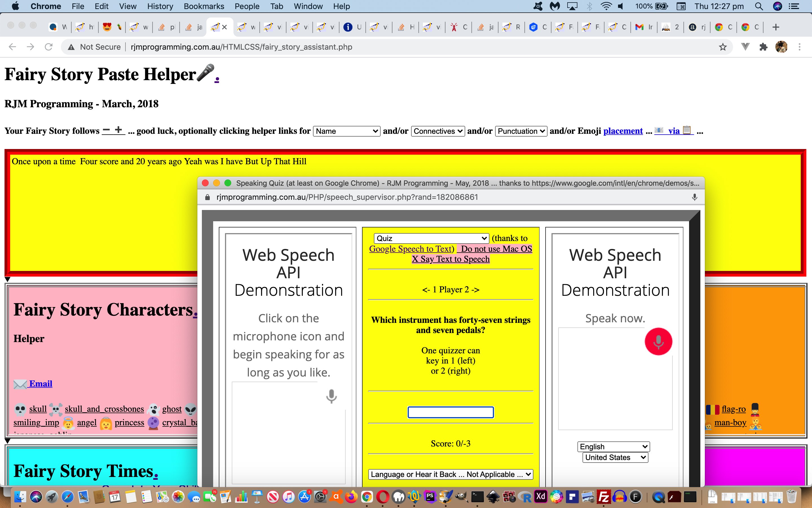Viewport: 812px width, 508px height.
Task: Open Spotlight search in the menu bar
Action: [x=759, y=6]
